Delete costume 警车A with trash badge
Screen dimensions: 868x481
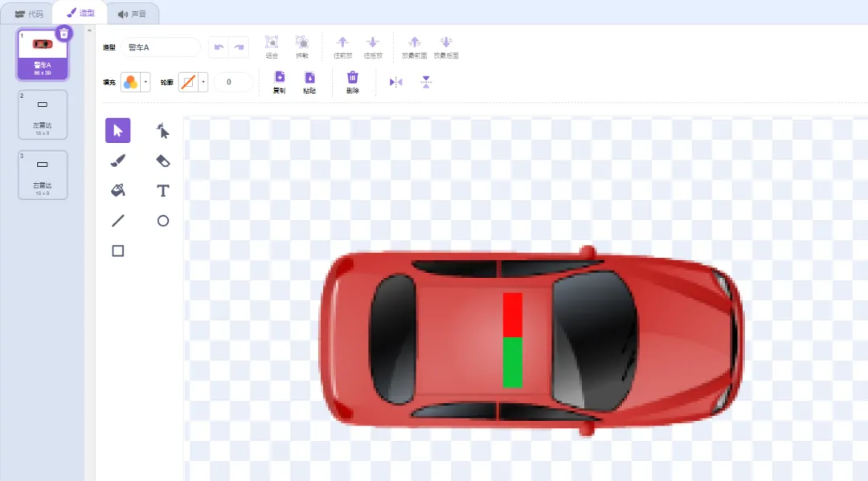[64, 35]
